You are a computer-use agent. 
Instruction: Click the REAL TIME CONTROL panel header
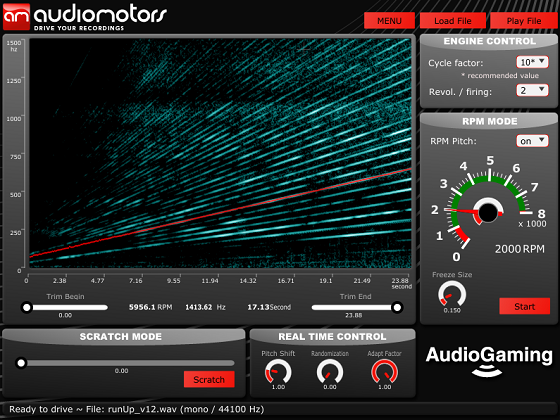[x=332, y=336]
